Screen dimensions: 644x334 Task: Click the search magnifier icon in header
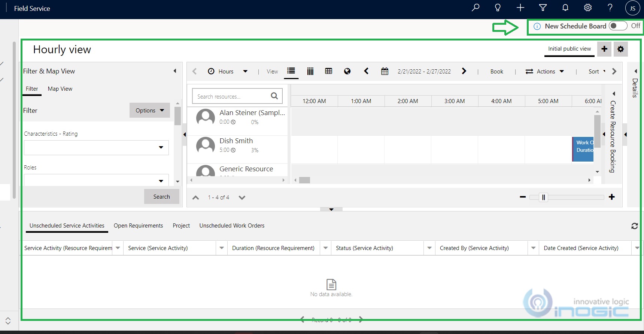click(x=476, y=8)
